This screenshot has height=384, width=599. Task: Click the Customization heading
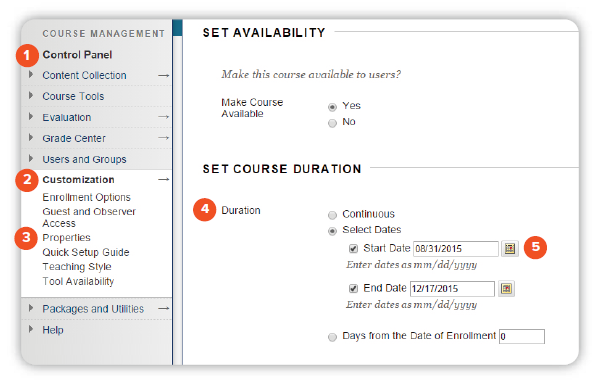[x=78, y=180]
